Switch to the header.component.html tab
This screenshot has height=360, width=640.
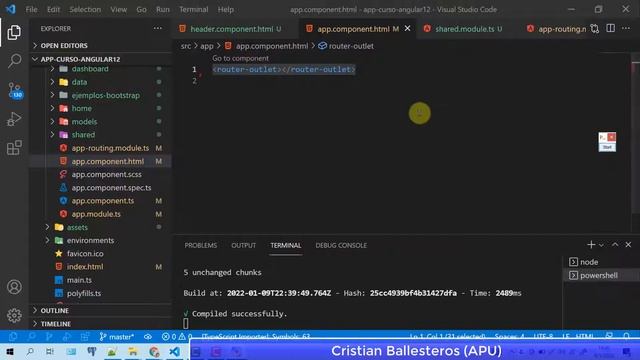231,29
